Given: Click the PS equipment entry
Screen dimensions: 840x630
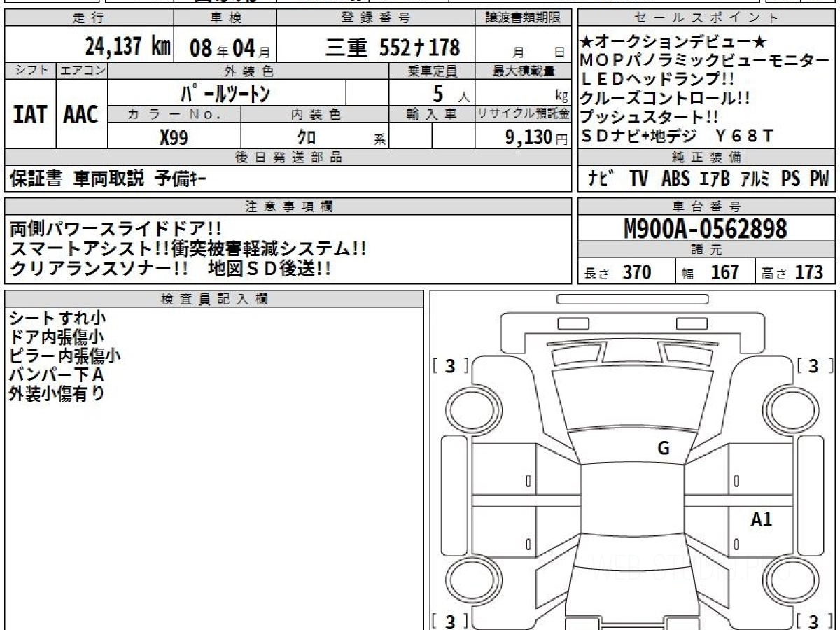Looking at the screenshot, I should 790,178.
